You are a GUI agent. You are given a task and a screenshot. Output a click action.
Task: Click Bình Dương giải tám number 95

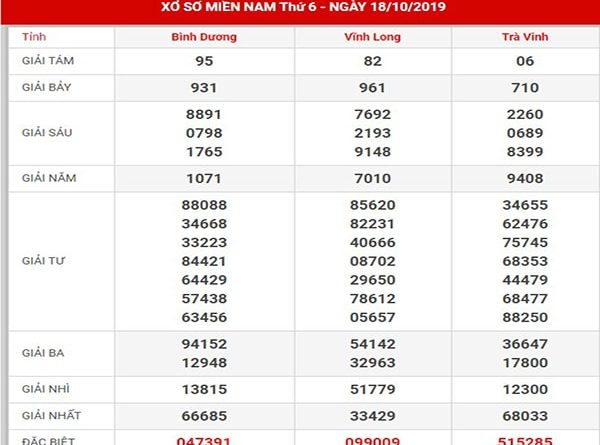[204, 61]
